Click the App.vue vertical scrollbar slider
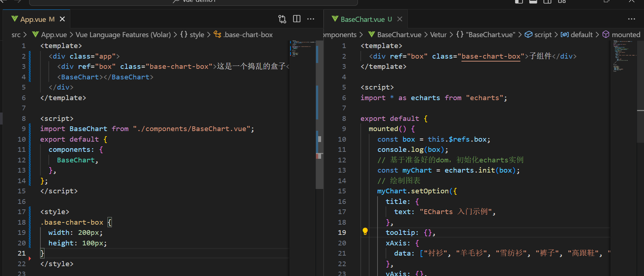This screenshot has height=276, width=644. tap(319, 115)
